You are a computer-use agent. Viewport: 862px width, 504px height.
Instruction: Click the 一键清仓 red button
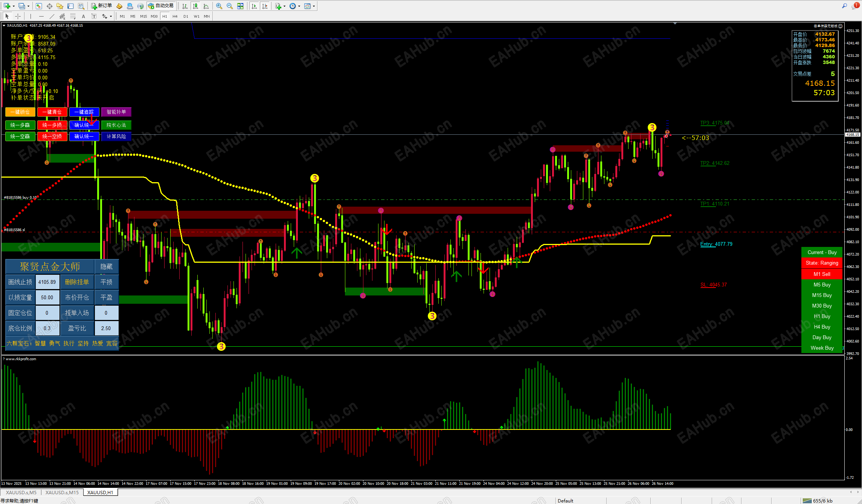(x=52, y=112)
